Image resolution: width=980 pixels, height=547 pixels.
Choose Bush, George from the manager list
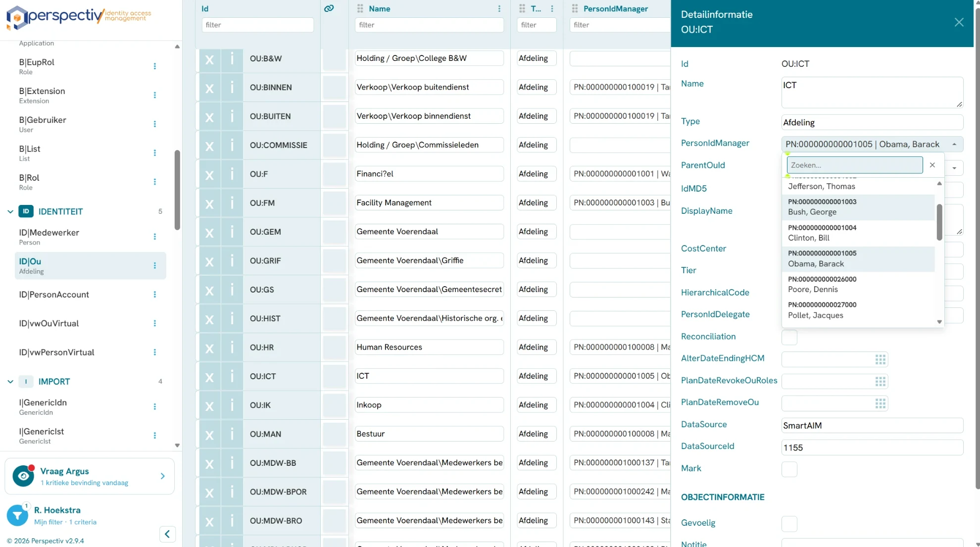click(858, 207)
